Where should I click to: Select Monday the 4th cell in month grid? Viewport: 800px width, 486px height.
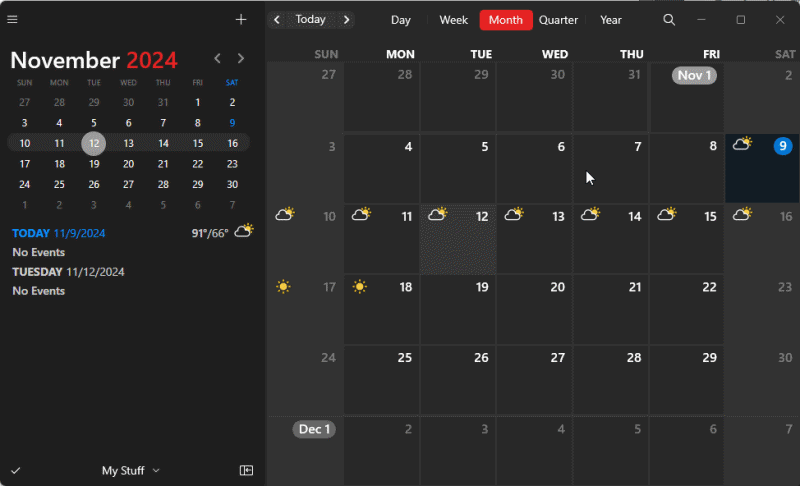[x=382, y=169]
